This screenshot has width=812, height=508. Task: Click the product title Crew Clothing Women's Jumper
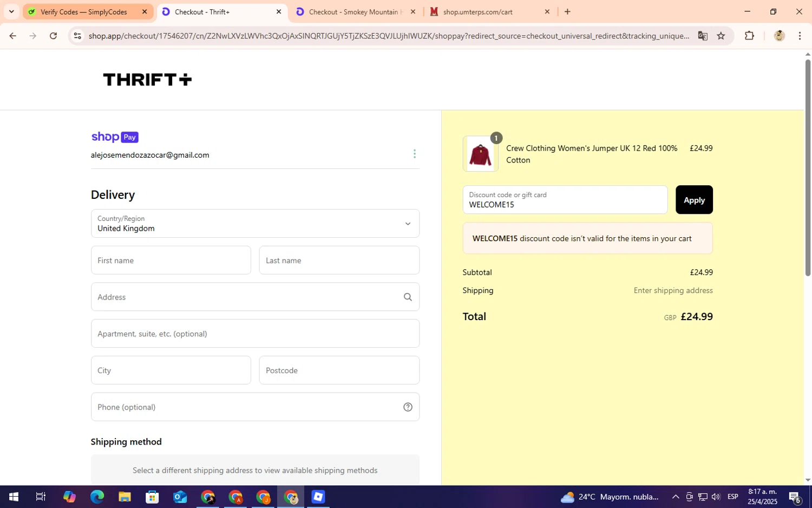click(x=592, y=154)
